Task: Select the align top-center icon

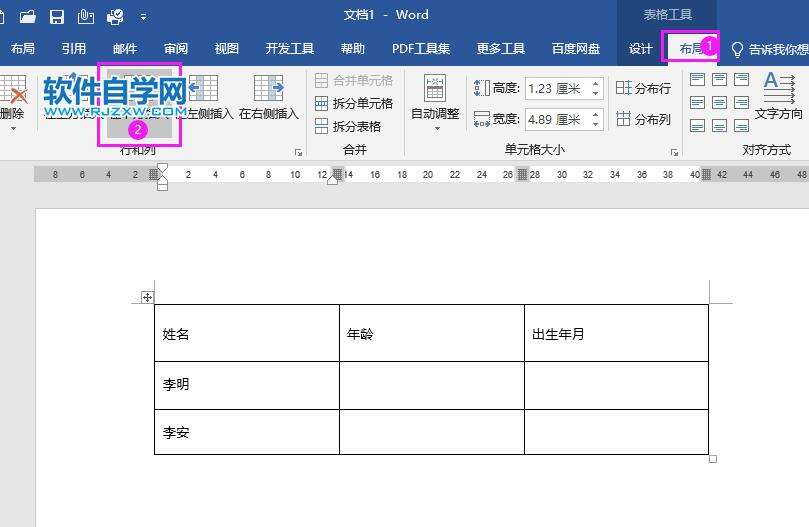Action: [x=719, y=79]
